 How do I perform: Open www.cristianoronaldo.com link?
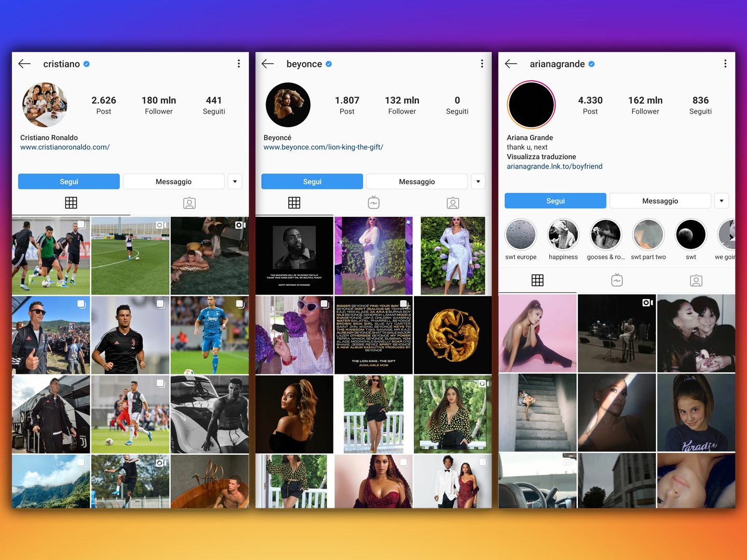[x=65, y=147]
